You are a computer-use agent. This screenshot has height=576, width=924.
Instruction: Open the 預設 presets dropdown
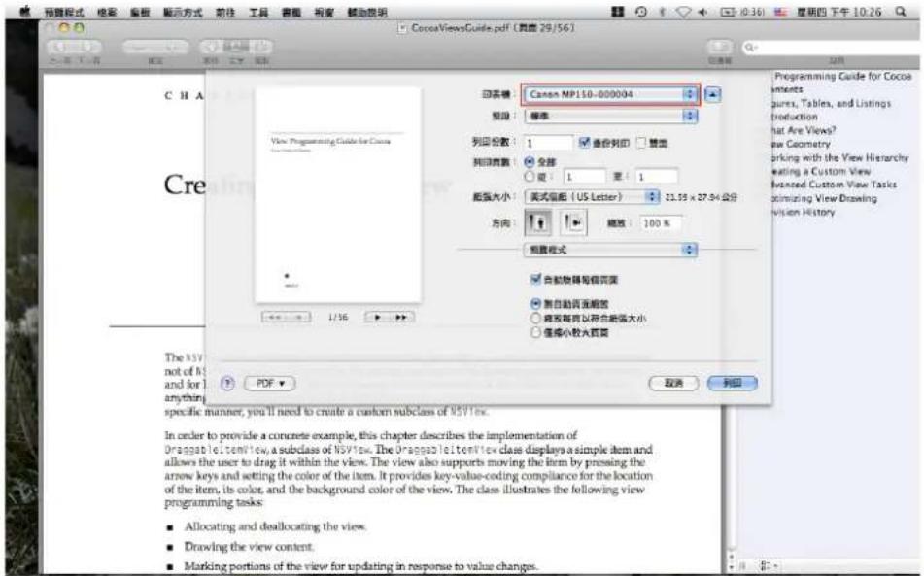point(610,116)
